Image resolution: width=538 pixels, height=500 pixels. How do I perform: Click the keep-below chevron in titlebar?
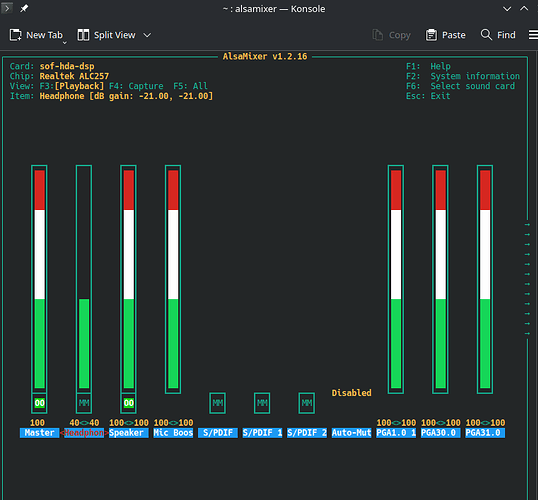pos(507,9)
